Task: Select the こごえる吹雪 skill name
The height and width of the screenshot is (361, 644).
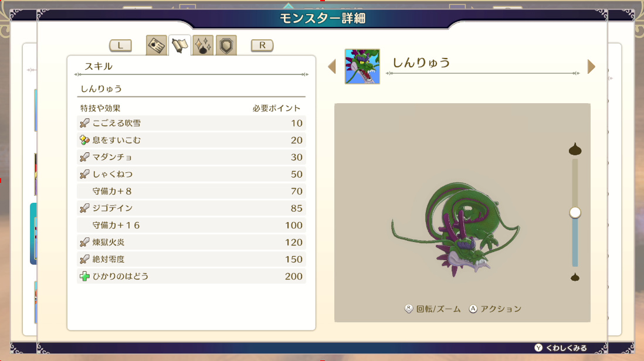Action: pyautogui.click(x=117, y=123)
